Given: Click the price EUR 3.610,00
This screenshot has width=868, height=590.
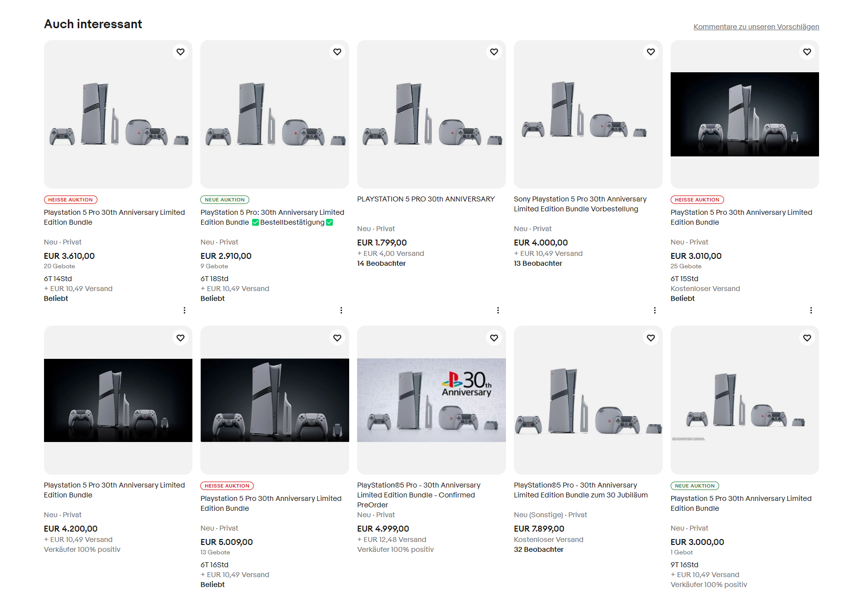Looking at the screenshot, I should coord(69,256).
